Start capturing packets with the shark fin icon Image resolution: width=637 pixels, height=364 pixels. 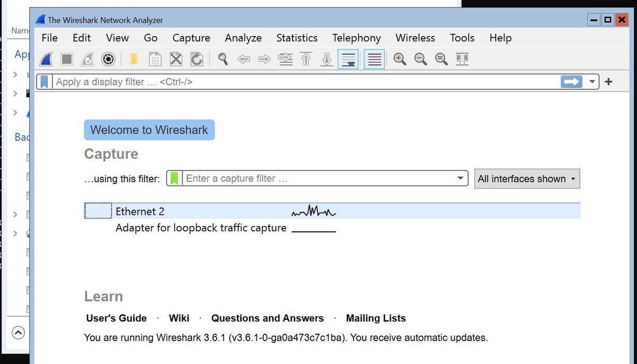47,59
